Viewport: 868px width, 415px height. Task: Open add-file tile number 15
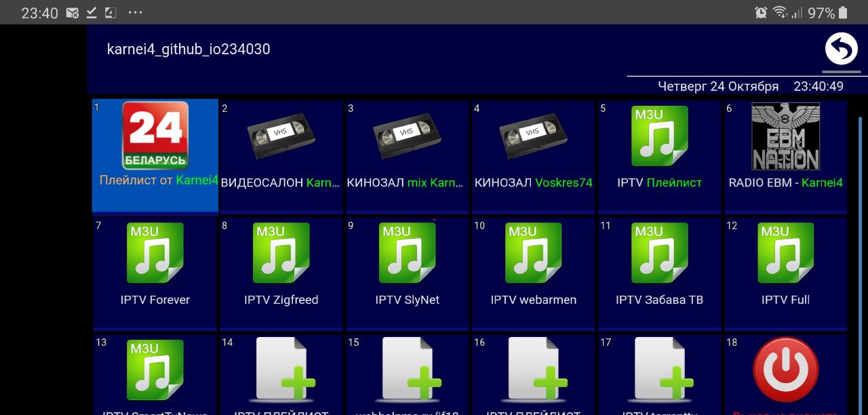click(408, 375)
